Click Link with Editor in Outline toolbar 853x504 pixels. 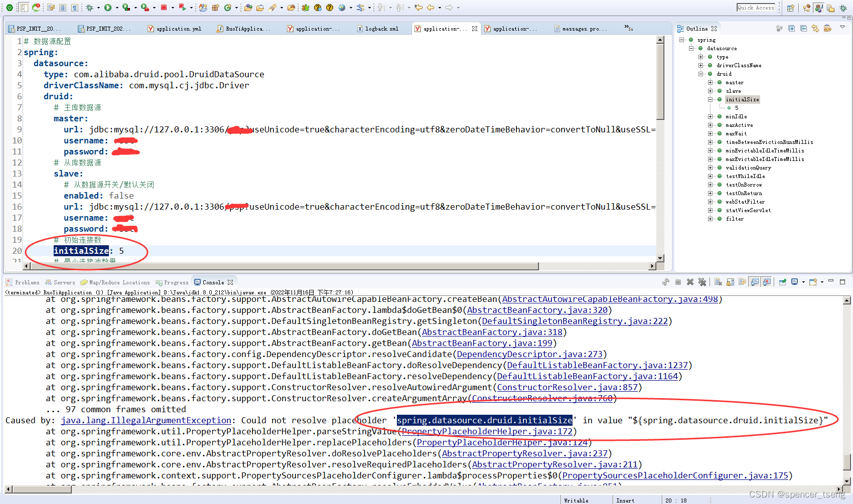point(815,28)
